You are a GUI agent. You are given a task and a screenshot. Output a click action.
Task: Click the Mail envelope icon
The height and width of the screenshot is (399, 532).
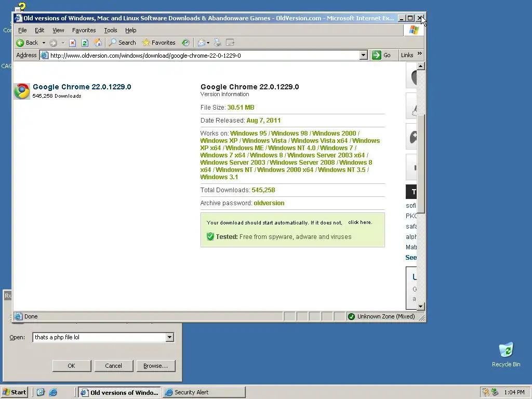coord(202,43)
